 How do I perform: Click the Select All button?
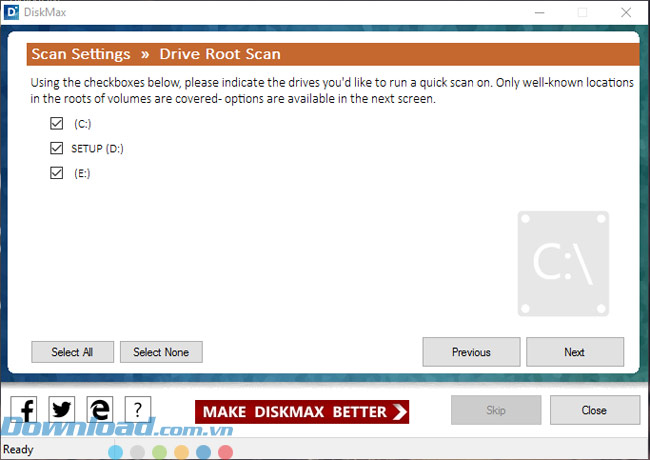[73, 352]
